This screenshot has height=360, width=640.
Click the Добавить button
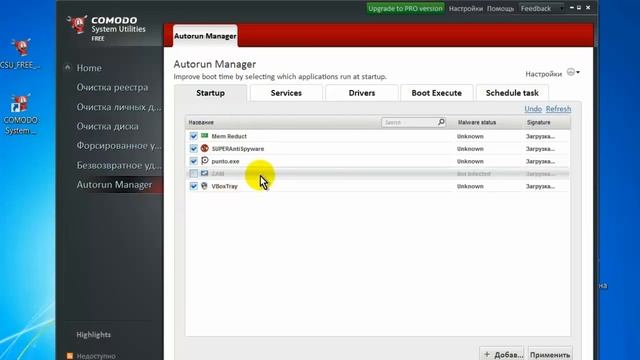502,354
